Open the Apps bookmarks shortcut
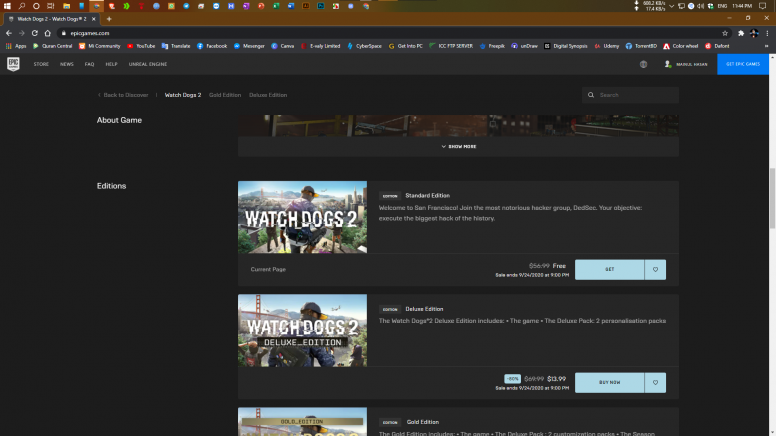776x436 pixels. pos(16,46)
